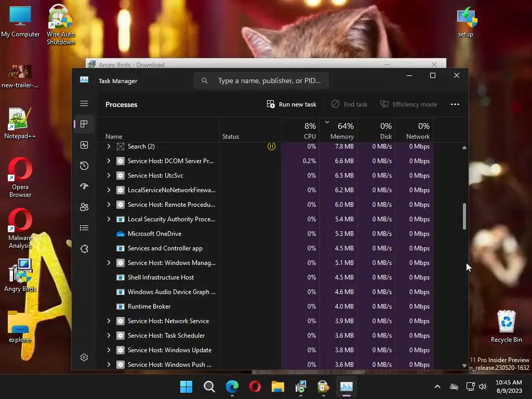This screenshot has height=399, width=532.
Task: Open the Startup apps page icon
Action: [84, 187]
